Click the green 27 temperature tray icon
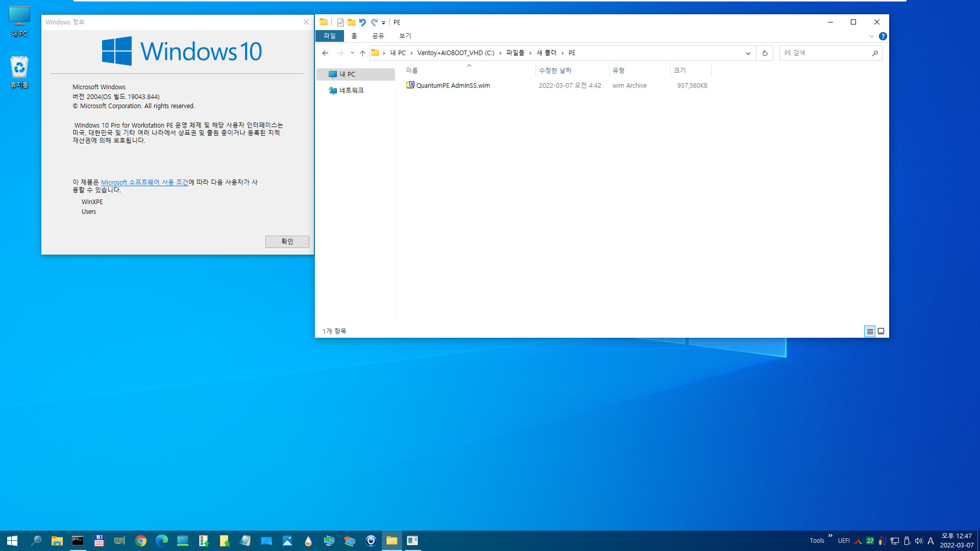The height and width of the screenshot is (551, 980). pyautogui.click(x=870, y=541)
